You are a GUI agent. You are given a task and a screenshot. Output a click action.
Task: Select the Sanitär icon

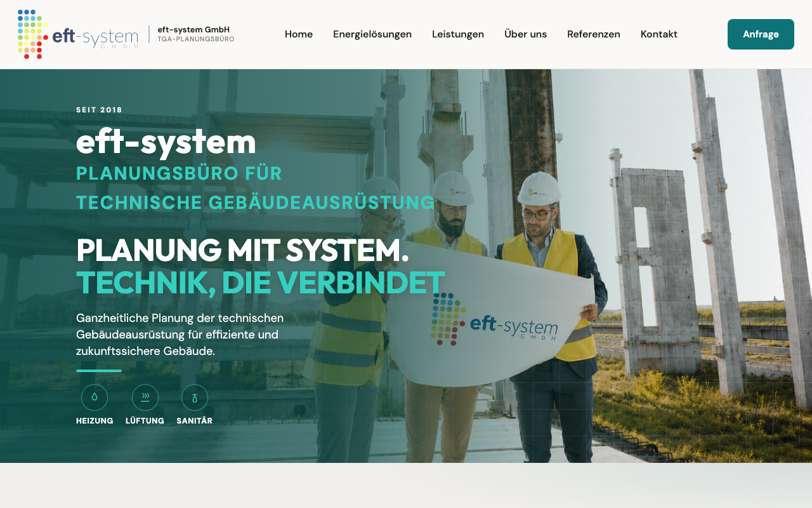(195, 398)
